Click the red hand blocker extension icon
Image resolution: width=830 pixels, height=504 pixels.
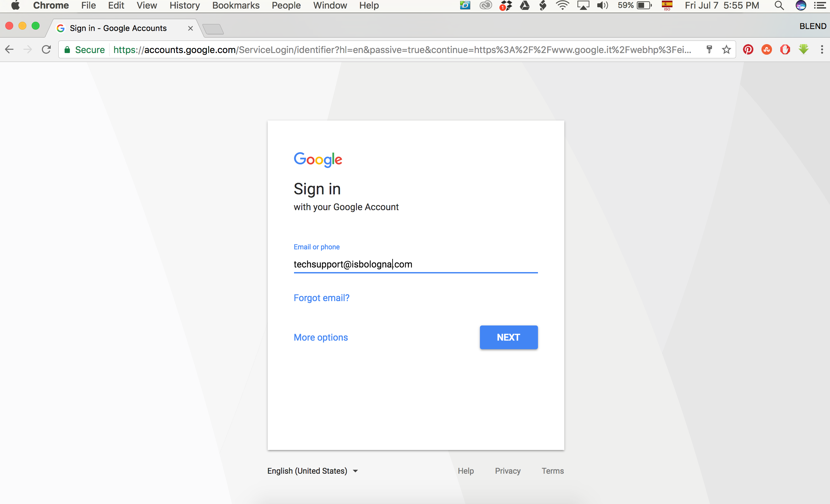click(x=785, y=49)
